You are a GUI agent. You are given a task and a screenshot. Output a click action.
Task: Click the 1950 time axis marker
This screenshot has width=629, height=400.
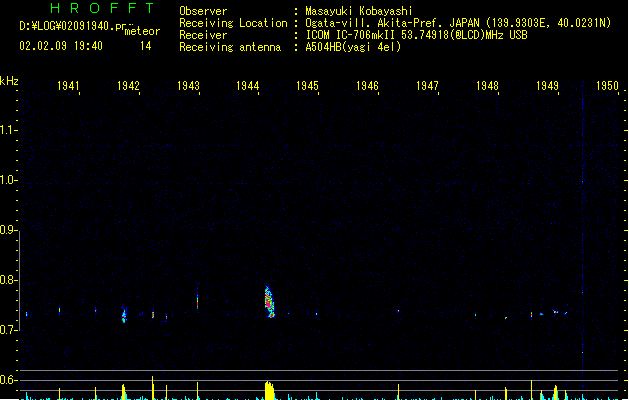(x=607, y=85)
